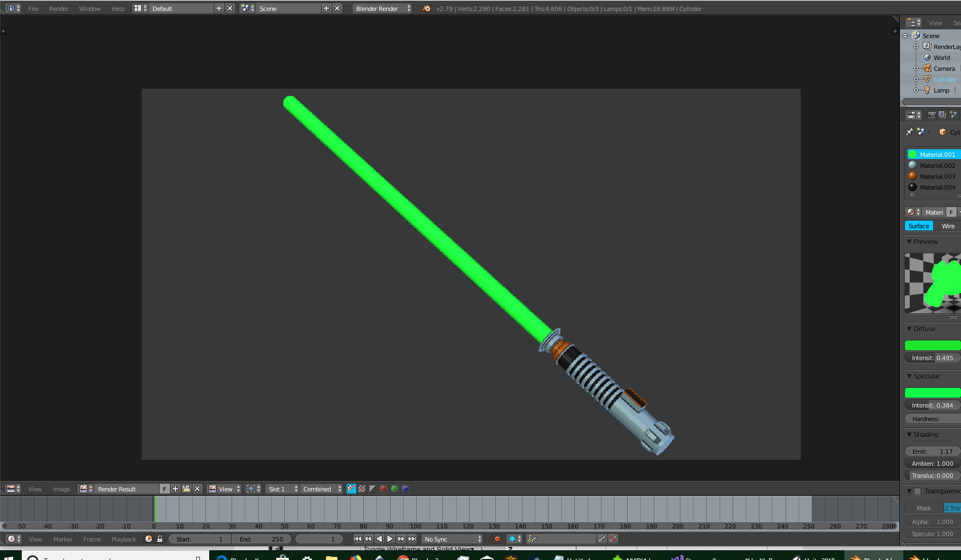This screenshot has height=560, width=961.
Task: Switch to Render Layers properties tab
Action: [942, 115]
